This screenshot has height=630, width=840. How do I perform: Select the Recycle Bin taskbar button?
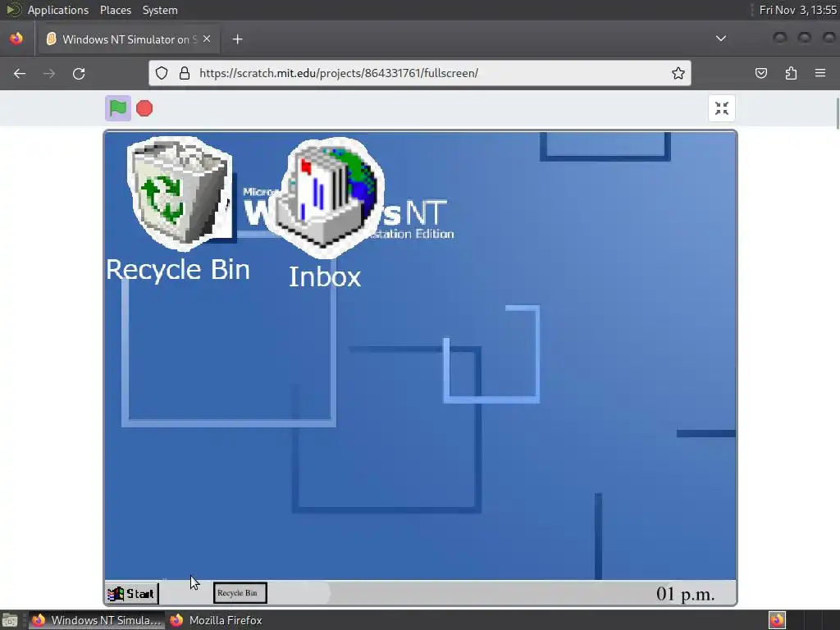click(240, 593)
